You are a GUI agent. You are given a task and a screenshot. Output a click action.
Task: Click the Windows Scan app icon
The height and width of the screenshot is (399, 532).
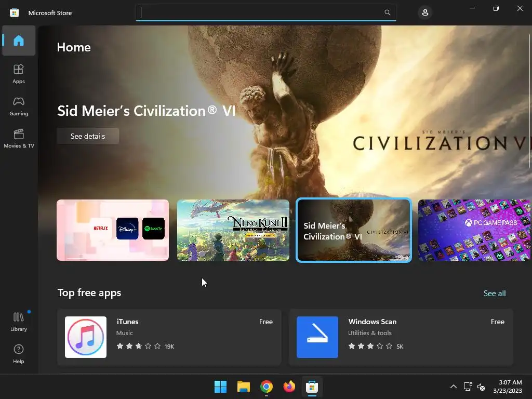coord(317,337)
